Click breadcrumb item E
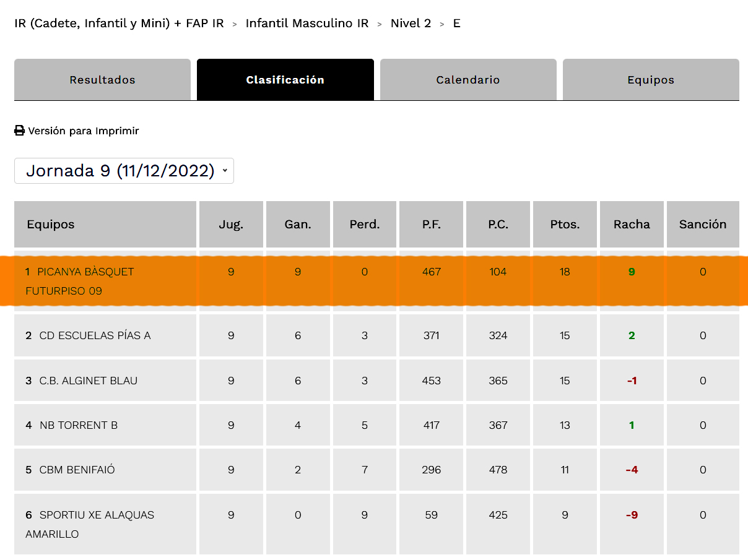The width and height of the screenshot is (748, 560). [457, 24]
